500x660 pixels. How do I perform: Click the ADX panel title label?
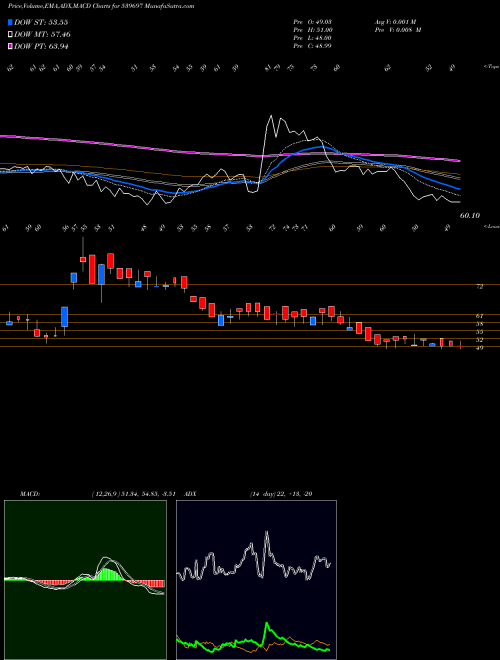pyautogui.click(x=190, y=494)
